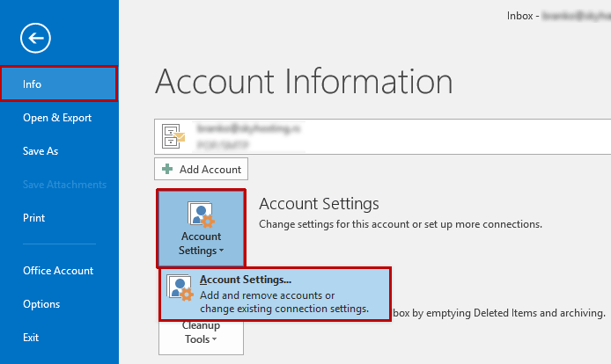The image size is (611, 364).
Task: Open the email account selector box
Action: [x=383, y=136]
